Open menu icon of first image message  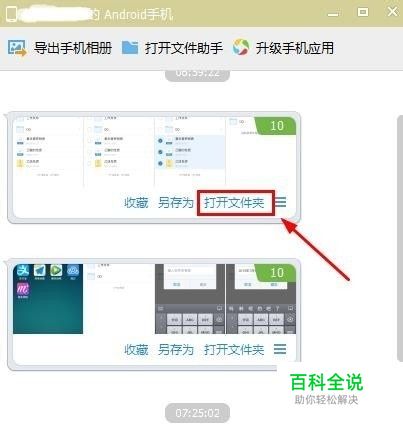tap(280, 202)
